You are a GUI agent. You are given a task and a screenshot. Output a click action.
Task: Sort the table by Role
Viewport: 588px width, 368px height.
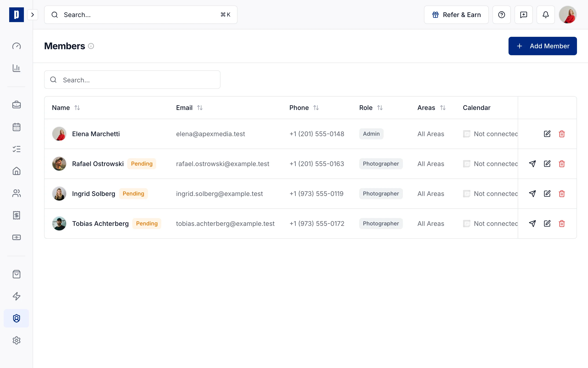coord(380,108)
